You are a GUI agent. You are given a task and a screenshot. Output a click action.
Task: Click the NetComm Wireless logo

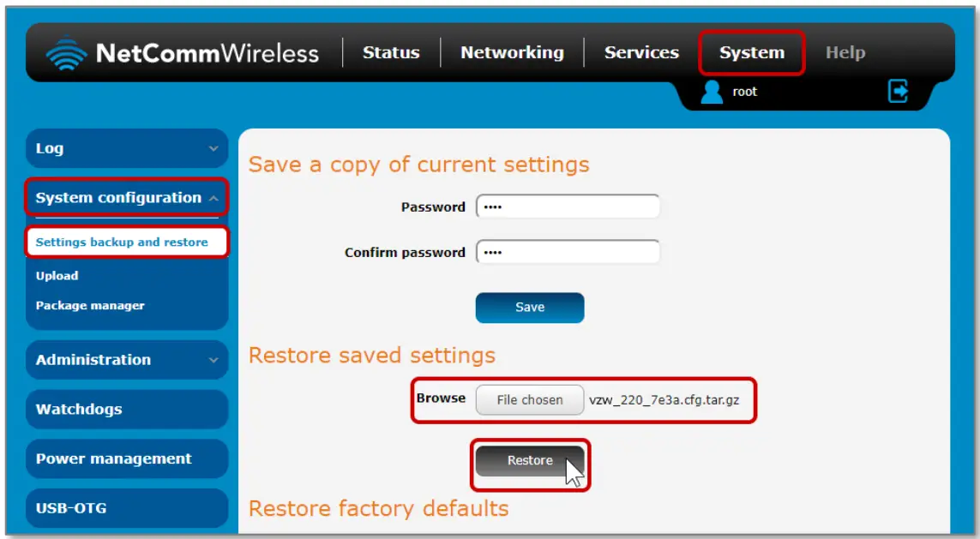pos(183,53)
